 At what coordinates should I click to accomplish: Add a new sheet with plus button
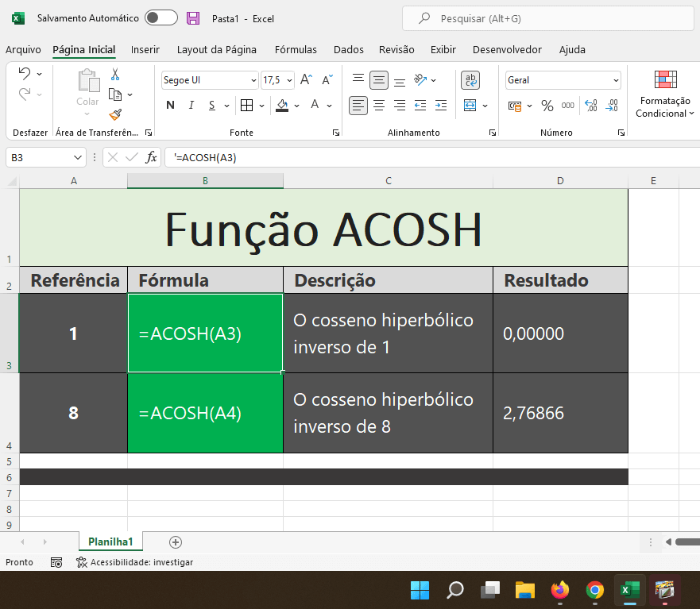[x=176, y=542]
